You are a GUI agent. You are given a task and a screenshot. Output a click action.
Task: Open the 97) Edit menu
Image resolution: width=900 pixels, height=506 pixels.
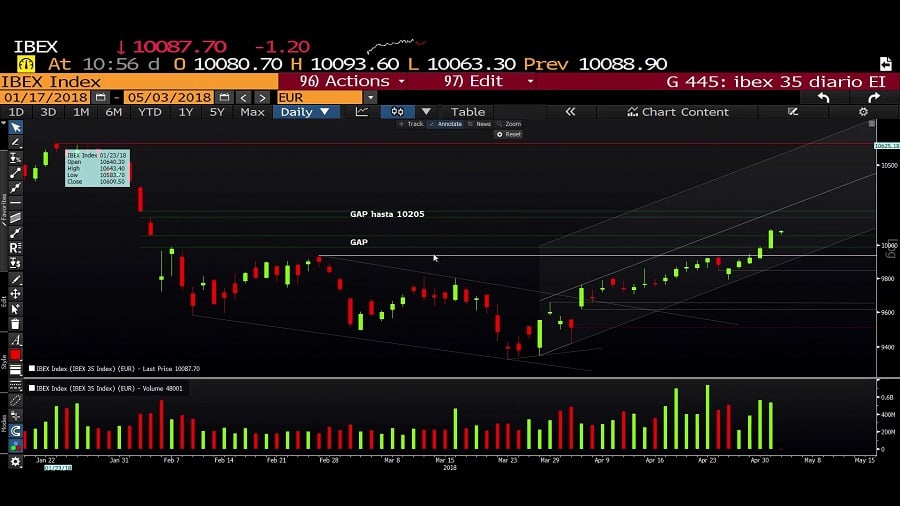[488, 81]
